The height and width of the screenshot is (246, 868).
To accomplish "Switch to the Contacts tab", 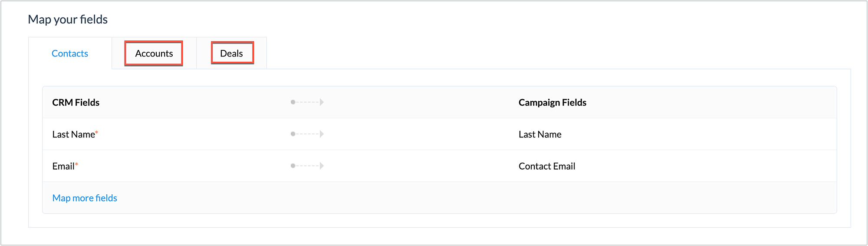I will [70, 53].
